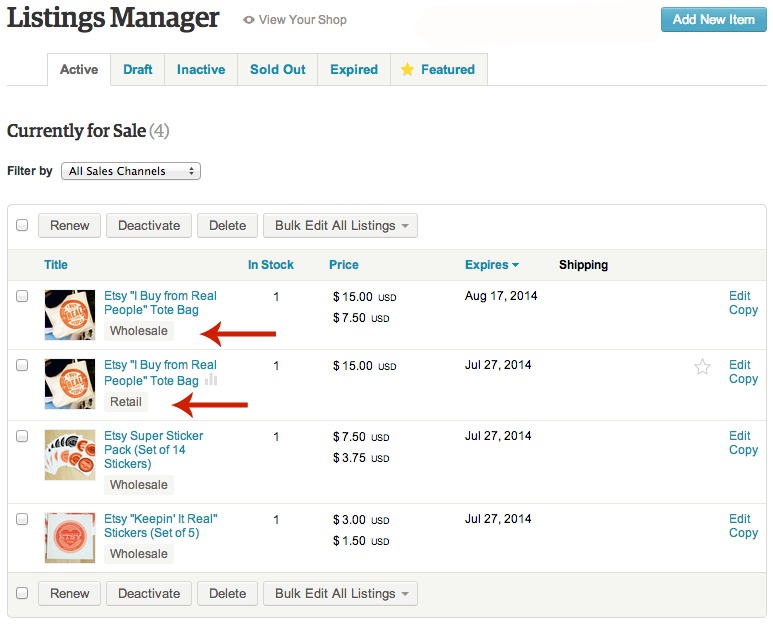Sort listings by Title column
This screenshot has width=773, height=625.
pyautogui.click(x=56, y=265)
